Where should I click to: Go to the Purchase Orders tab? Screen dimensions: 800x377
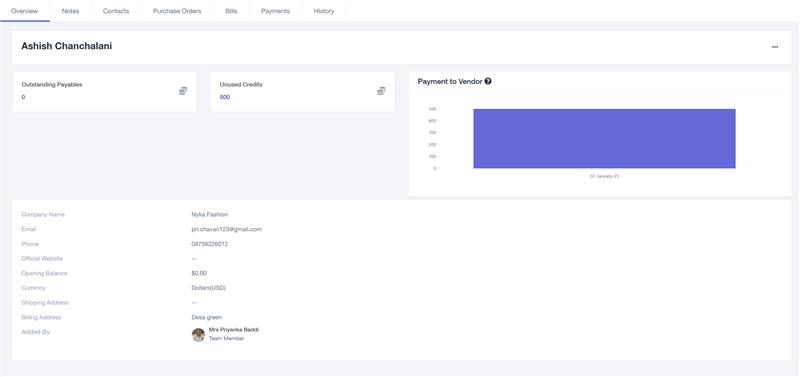click(177, 11)
